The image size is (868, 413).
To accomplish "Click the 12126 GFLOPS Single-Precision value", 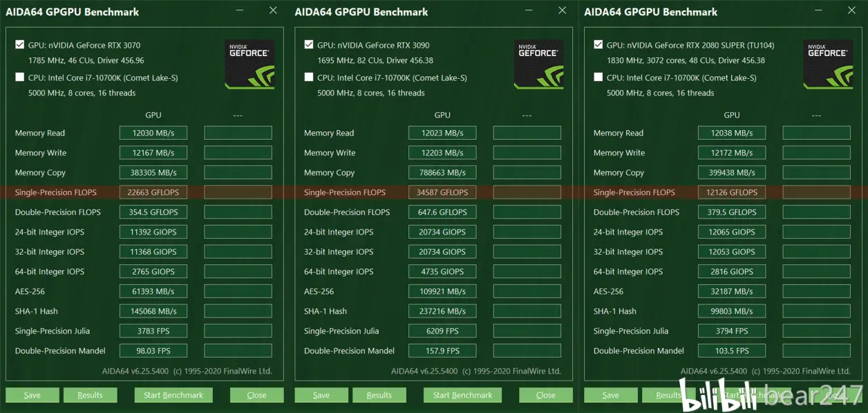I will click(x=732, y=192).
